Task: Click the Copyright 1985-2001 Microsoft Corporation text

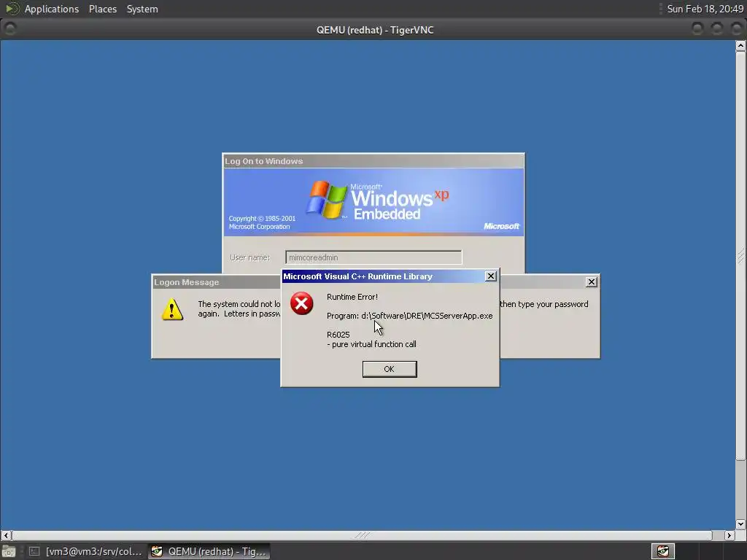Action: click(262, 222)
